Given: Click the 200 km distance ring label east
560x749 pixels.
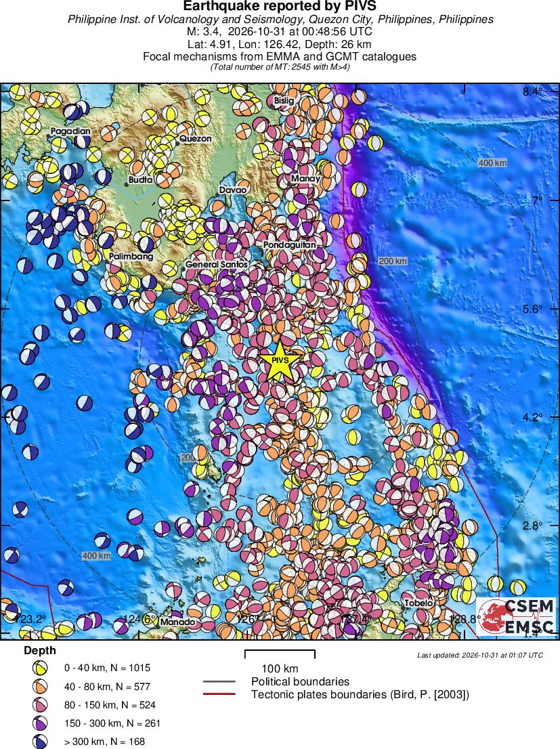Looking at the screenshot, I should (x=393, y=261).
